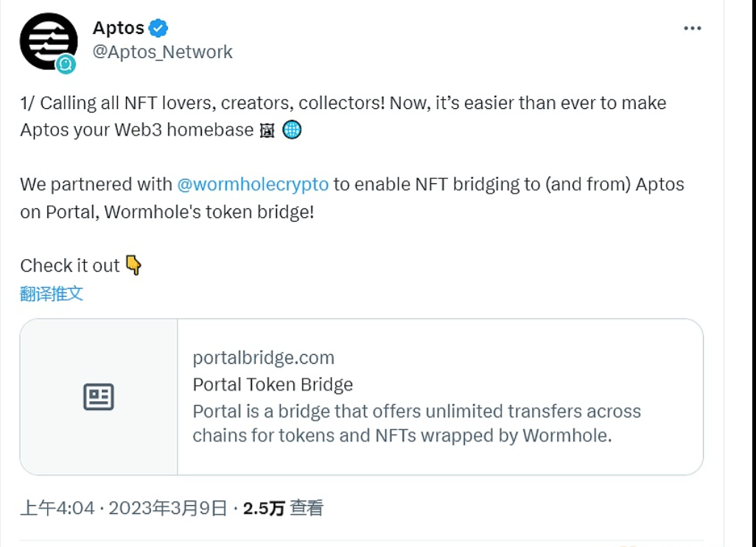Click the blue verified checkmark badge
This screenshot has height=547, width=756.
(158, 29)
